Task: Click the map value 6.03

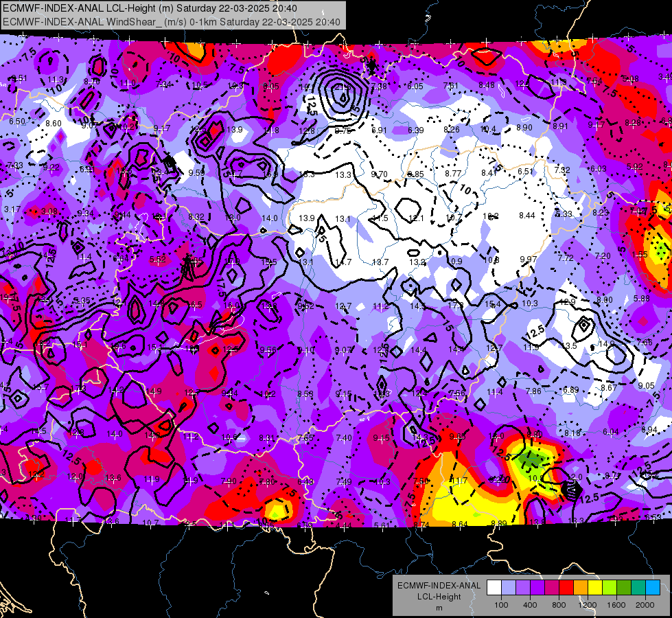Action: pos(599,169)
